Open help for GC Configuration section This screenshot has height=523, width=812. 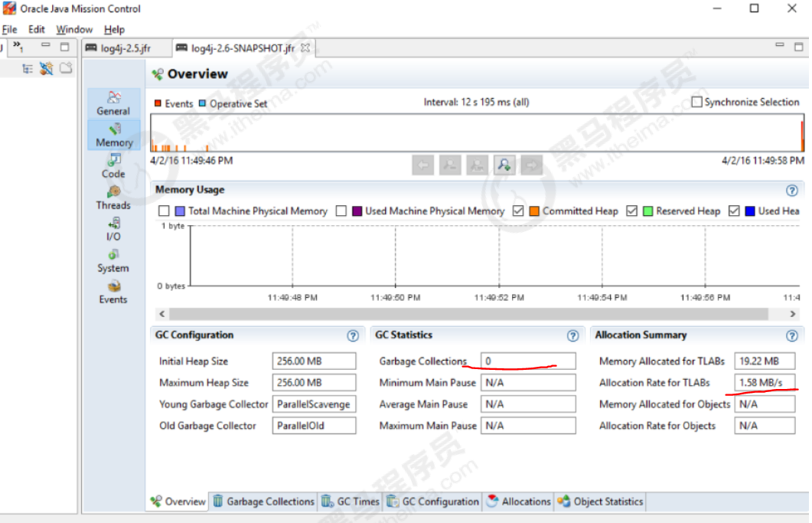[x=353, y=336]
